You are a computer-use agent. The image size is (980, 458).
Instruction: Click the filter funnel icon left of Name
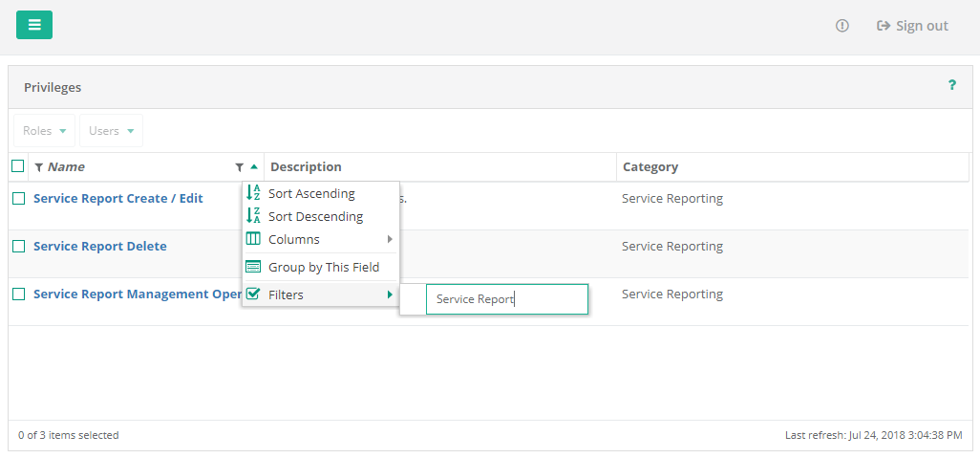pos(39,167)
